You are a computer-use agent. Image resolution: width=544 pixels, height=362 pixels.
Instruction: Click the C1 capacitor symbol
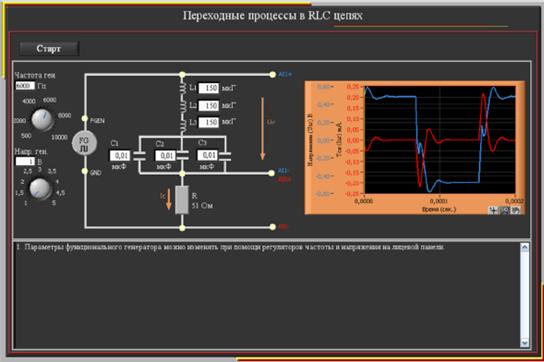click(x=139, y=155)
